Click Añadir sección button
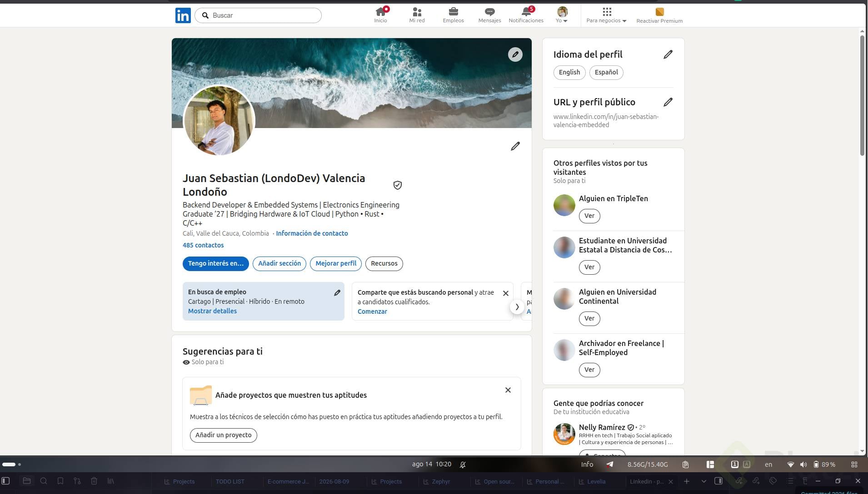Screen dimensions: 868x494 [x=279, y=264]
